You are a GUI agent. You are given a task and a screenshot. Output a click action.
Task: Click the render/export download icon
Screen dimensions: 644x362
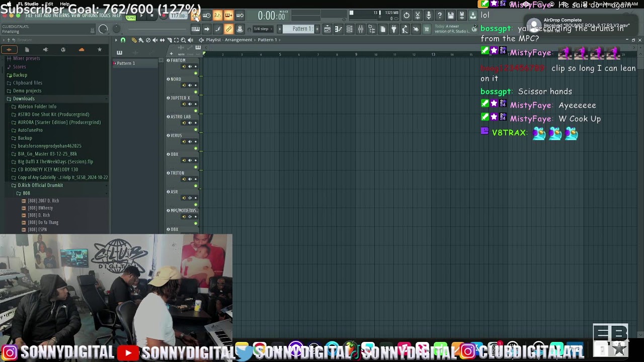(473, 15)
